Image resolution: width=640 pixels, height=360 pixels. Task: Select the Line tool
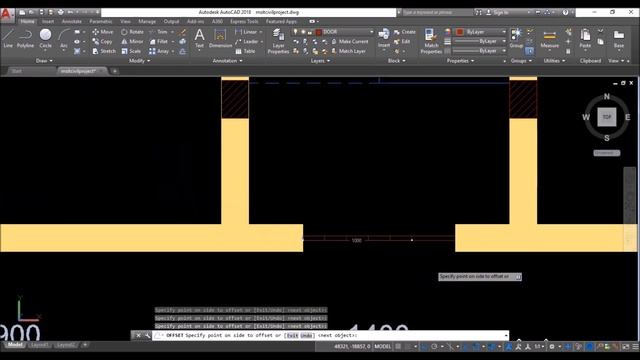(8, 39)
